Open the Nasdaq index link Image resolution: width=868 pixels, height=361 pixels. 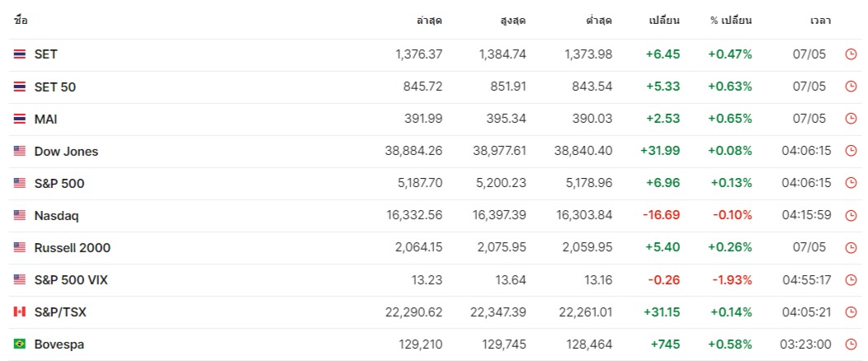click(56, 216)
